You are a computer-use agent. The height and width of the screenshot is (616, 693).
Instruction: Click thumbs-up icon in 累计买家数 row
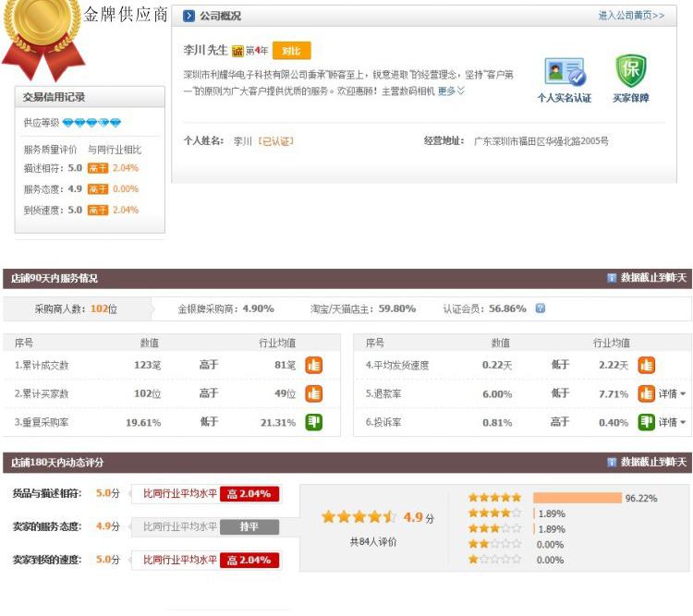click(314, 393)
